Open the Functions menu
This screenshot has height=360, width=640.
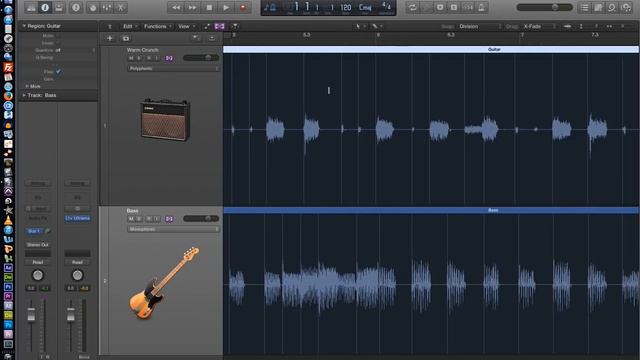157,26
